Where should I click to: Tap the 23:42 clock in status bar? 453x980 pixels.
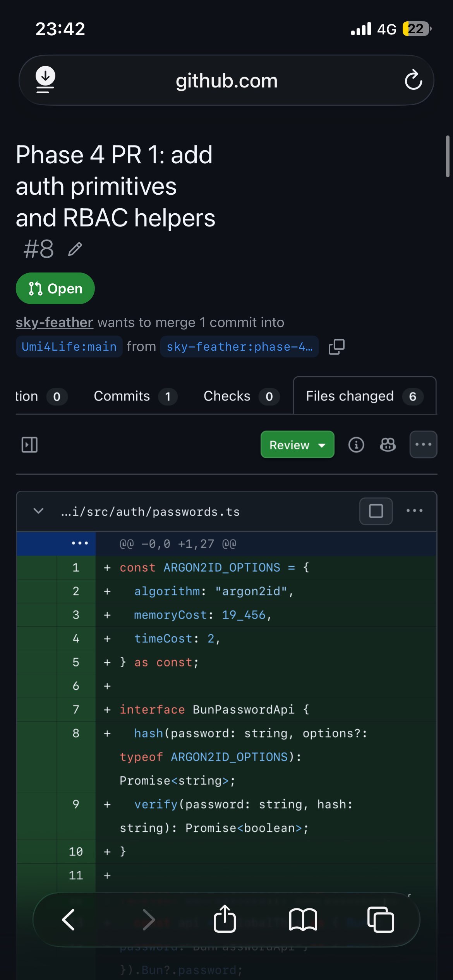click(x=60, y=29)
